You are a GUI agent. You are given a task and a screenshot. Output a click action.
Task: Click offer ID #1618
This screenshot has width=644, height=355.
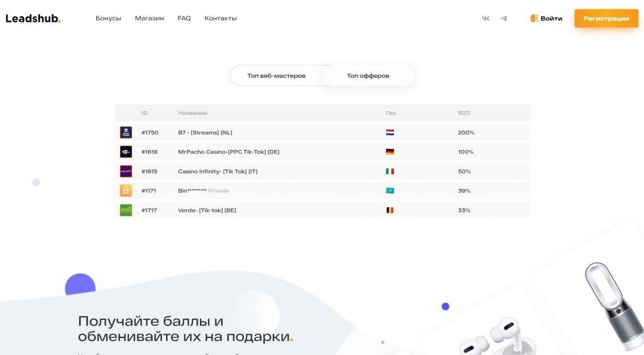pos(150,152)
